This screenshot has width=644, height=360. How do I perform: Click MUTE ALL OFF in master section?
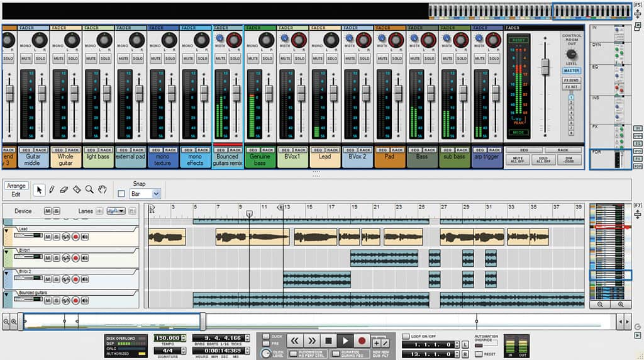518,160
